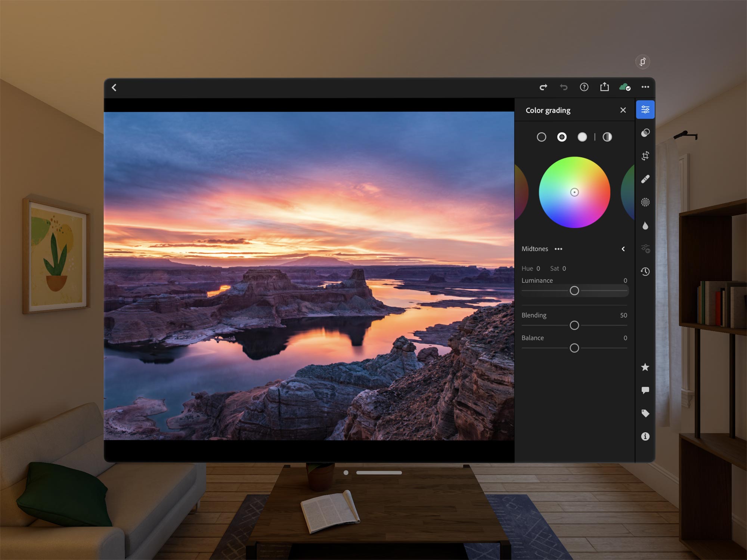Screen dimensions: 747x560
Task: Switch to the Highlights color wheel
Action: coord(582,137)
